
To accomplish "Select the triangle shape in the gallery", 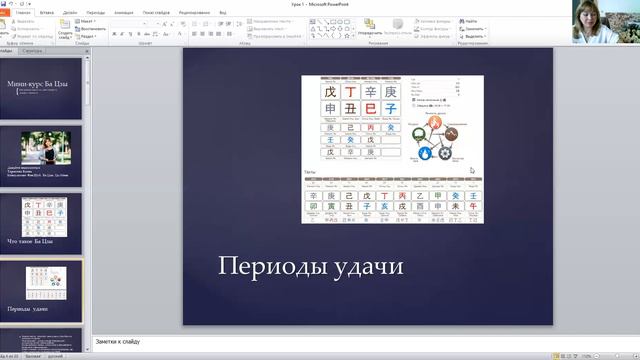I will [x=313, y=29].
